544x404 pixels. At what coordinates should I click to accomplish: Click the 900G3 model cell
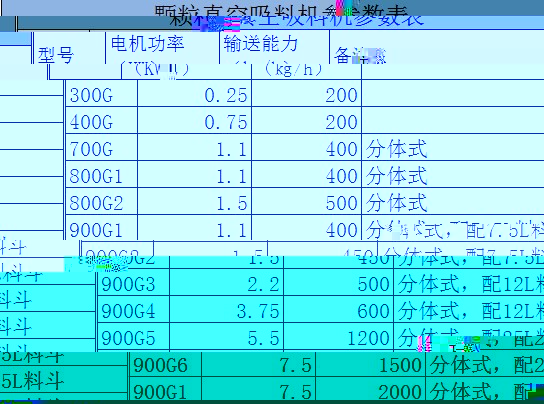(x=134, y=283)
